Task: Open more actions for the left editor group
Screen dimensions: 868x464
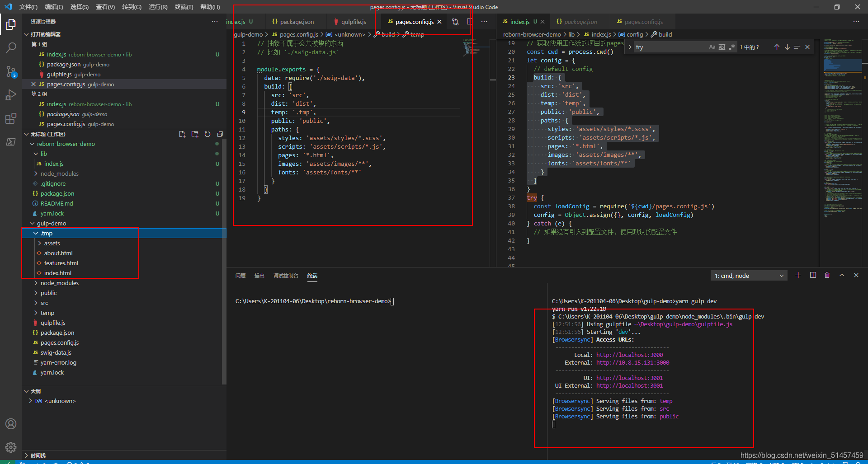Action: point(484,22)
